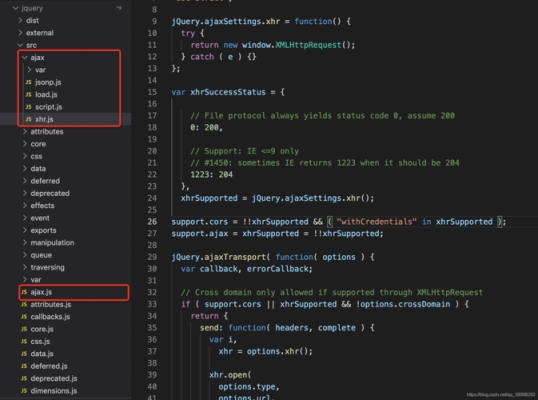Click "xhrSuccessStatus" on line 15

228,92
